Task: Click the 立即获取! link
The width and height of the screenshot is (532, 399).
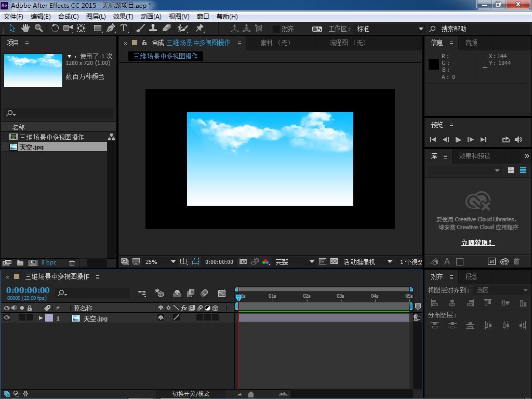Action: click(x=477, y=243)
